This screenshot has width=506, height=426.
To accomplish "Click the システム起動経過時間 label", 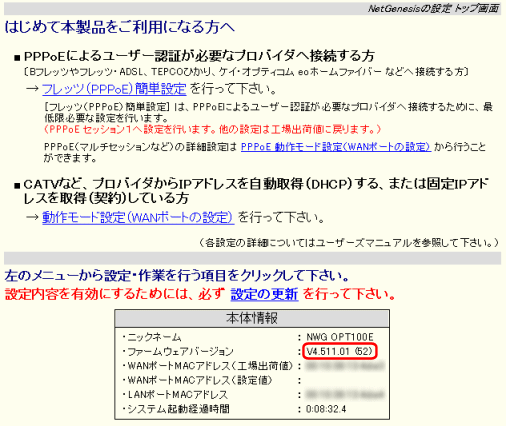I will [x=176, y=409].
